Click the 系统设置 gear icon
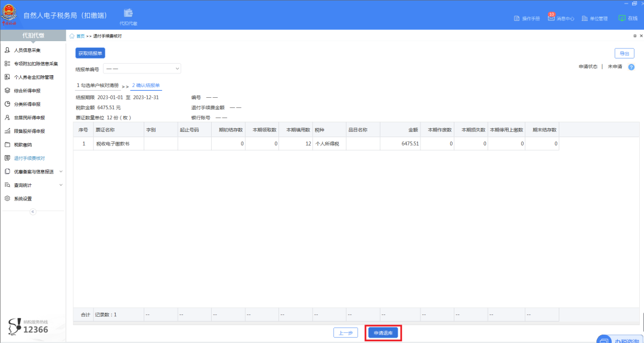The image size is (644, 343). pos(7,199)
